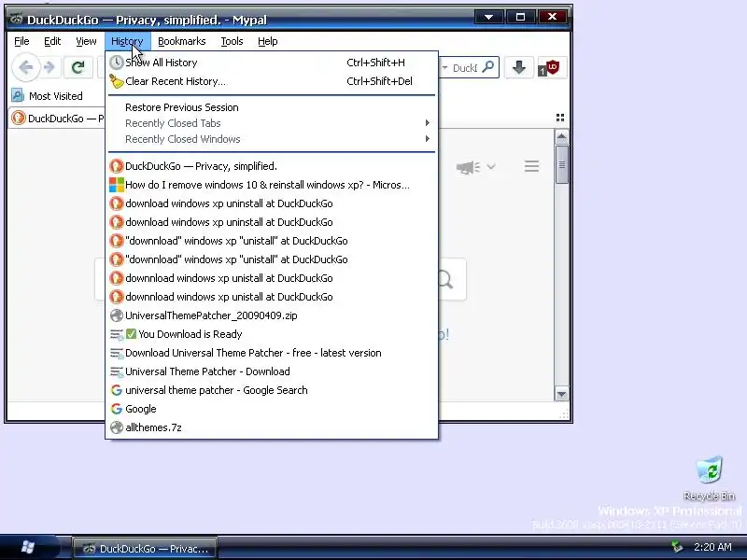The image size is (747, 560).
Task: Open the File menu
Action: tap(21, 41)
